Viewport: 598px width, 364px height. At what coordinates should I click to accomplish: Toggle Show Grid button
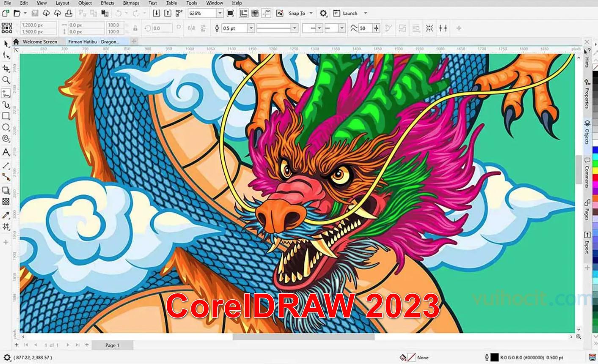tap(255, 13)
